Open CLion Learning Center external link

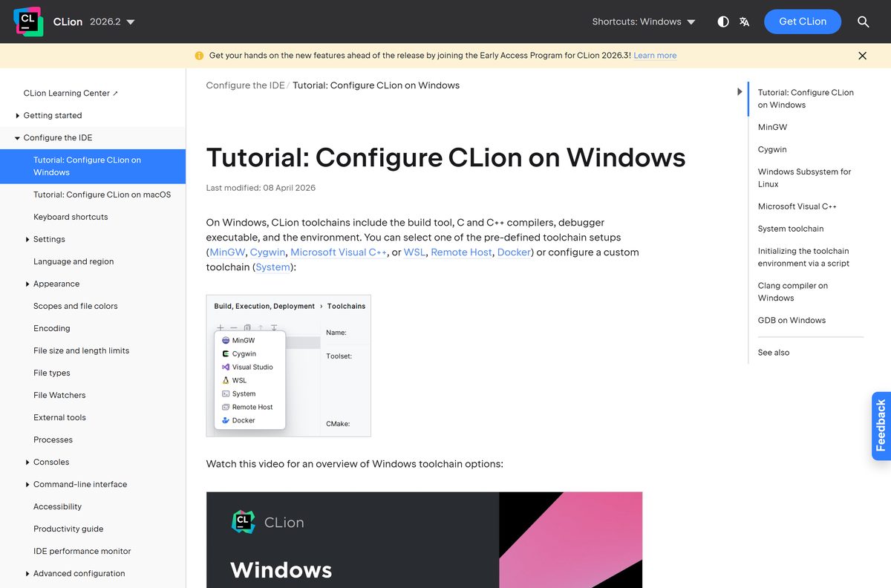(71, 93)
